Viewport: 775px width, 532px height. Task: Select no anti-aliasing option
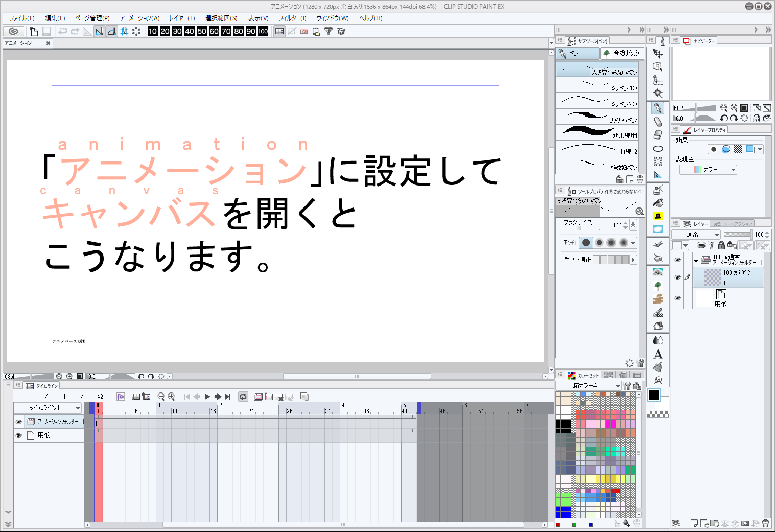point(586,243)
